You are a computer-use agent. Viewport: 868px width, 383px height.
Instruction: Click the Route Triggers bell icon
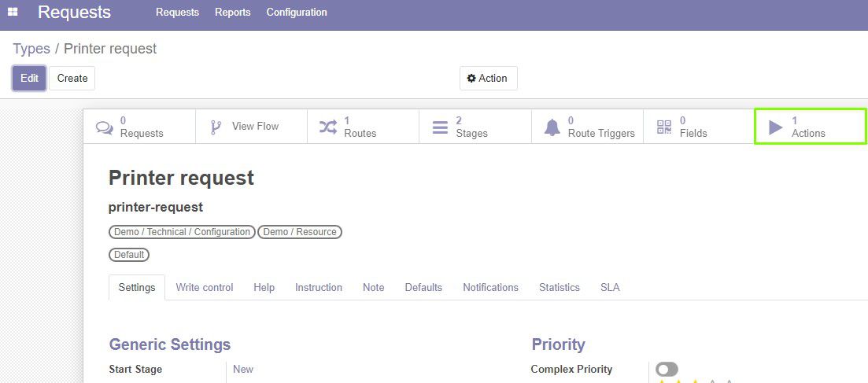(x=552, y=127)
